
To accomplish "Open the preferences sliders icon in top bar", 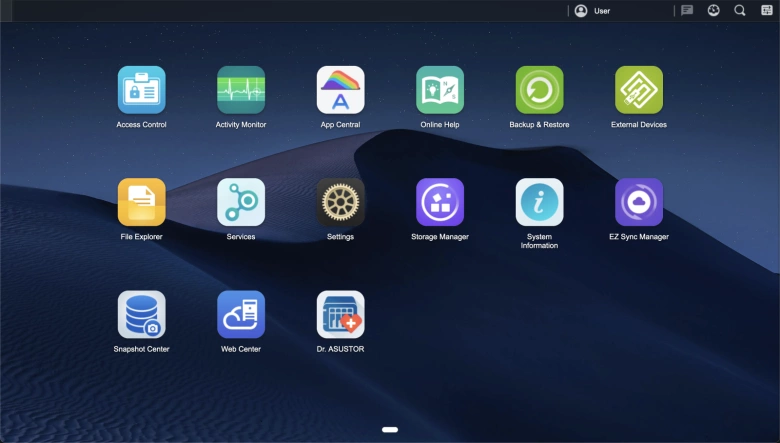I will pyautogui.click(x=766, y=11).
